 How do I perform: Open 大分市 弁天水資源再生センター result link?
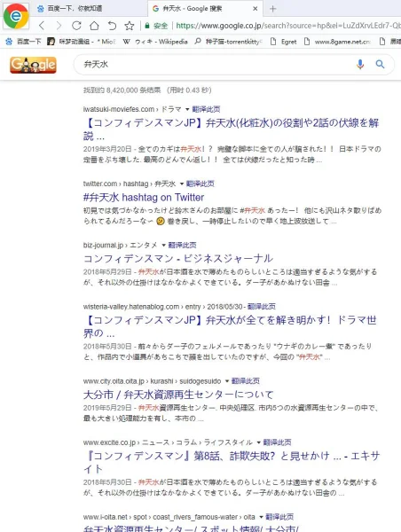tap(178, 395)
